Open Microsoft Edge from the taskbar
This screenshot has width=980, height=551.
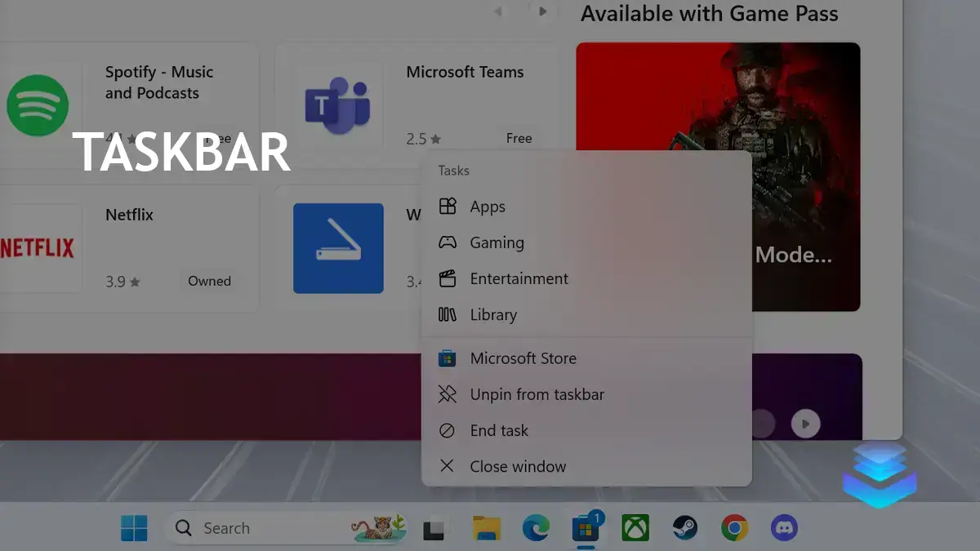537,528
